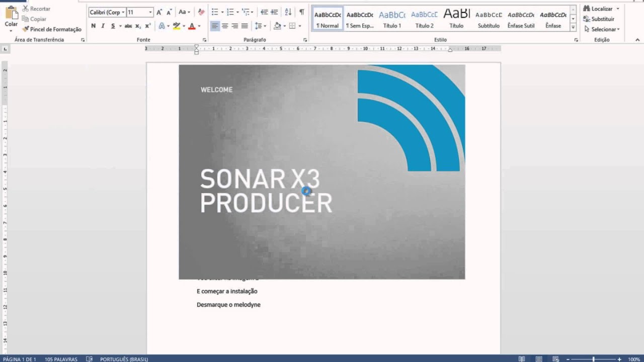Toggle show paragraph marks pilcrow
Image resolution: width=644 pixels, height=362 pixels.
point(301,12)
